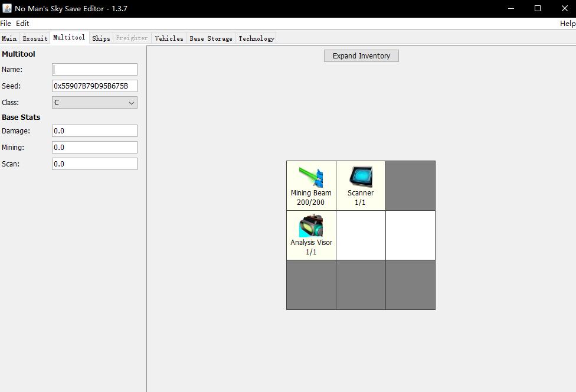Image resolution: width=576 pixels, height=392 pixels.
Task: Click the Seed input field
Action: click(x=95, y=86)
